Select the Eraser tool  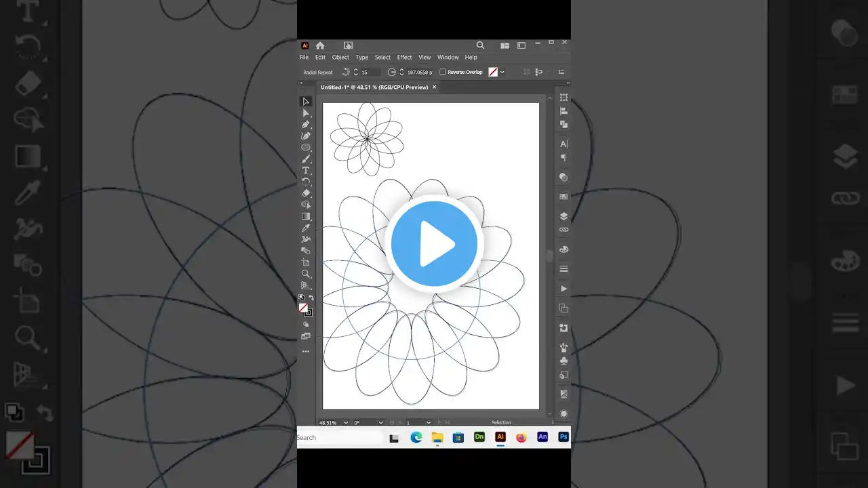[x=306, y=192]
